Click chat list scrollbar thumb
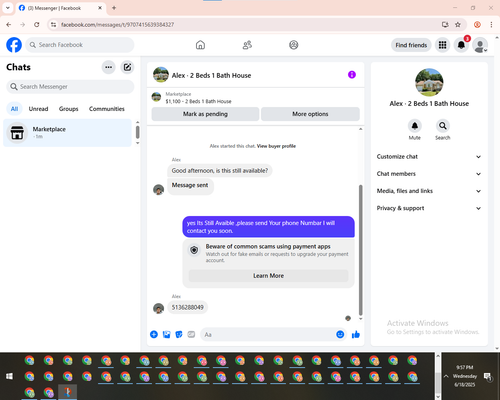Viewport: 500px width, 400px height. click(137, 132)
